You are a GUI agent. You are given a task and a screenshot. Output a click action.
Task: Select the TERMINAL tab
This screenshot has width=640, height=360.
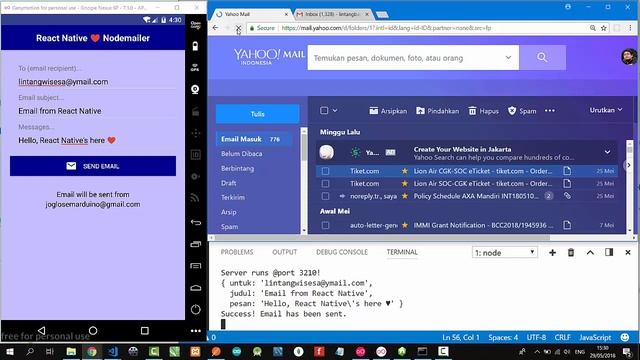[402, 252]
